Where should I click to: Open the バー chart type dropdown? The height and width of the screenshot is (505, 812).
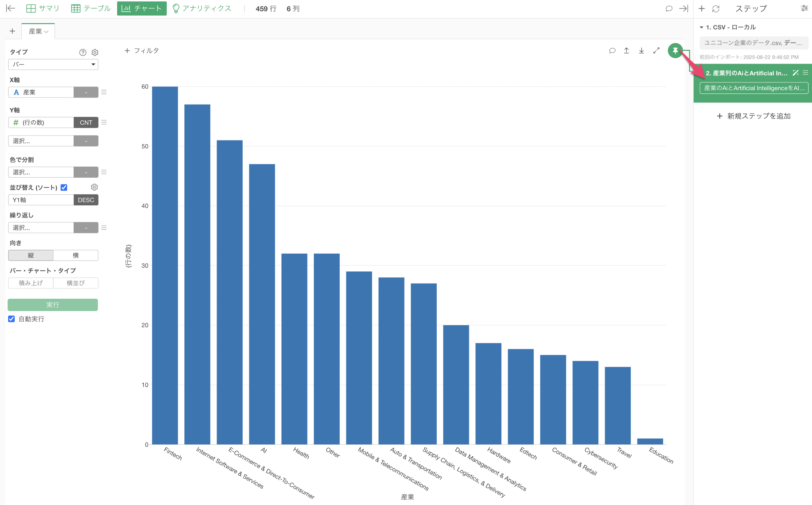pos(53,65)
